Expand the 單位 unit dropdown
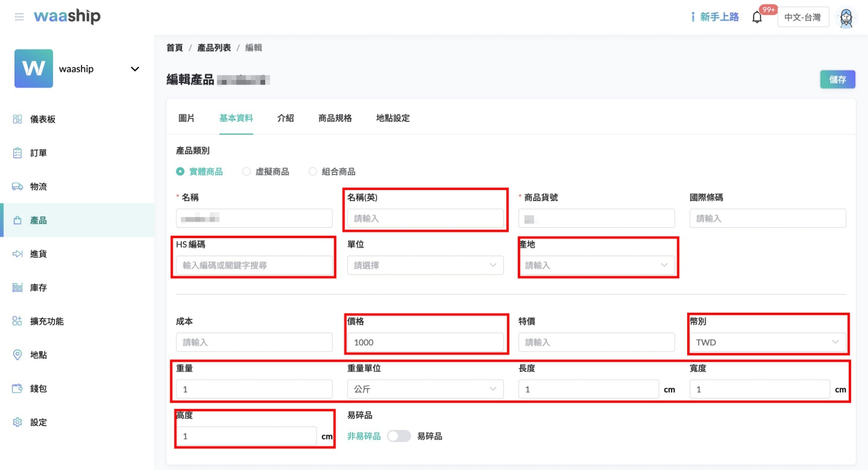868x470 pixels. coord(425,265)
